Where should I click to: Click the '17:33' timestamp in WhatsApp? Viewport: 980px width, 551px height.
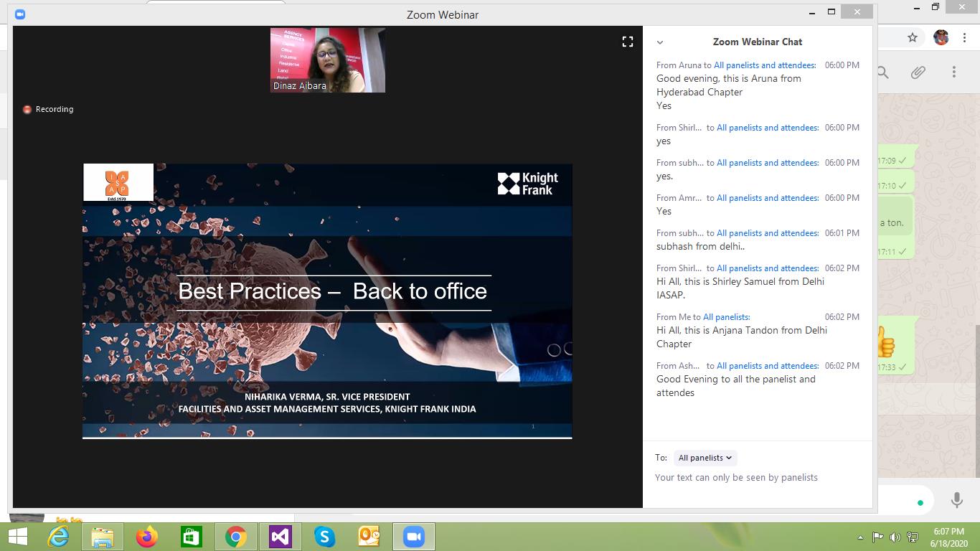(x=887, y=368)
